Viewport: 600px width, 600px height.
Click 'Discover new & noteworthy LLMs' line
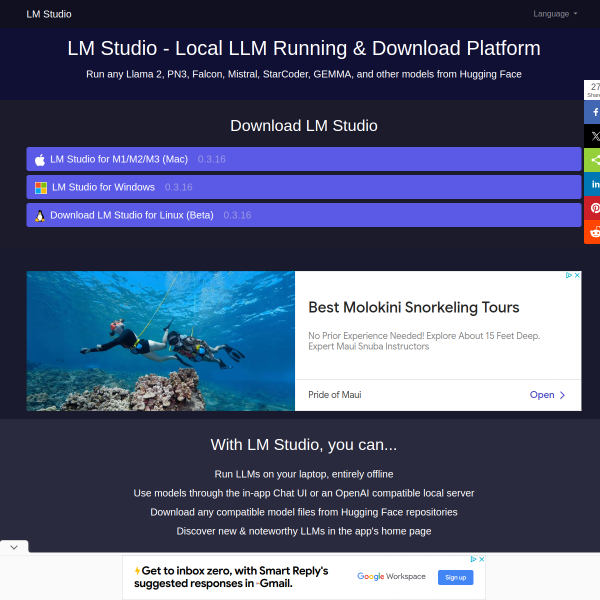[304, 531]
